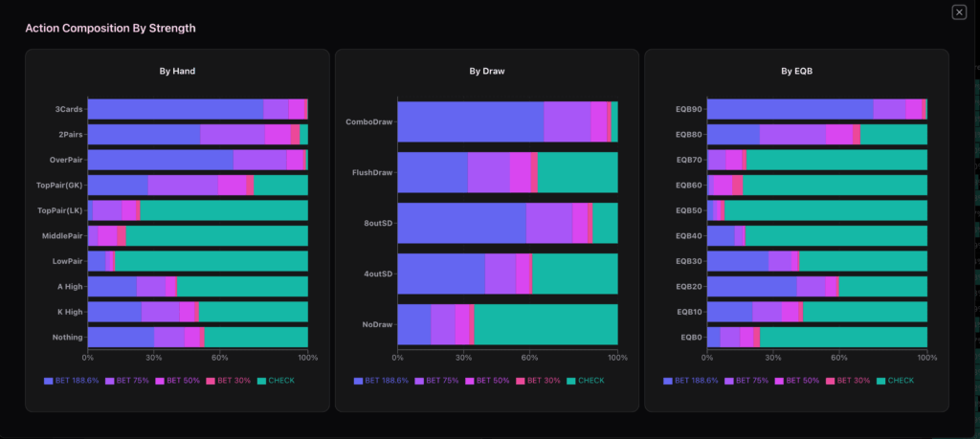Image resolution: width=980 pixels, height=439 pixels.
Task: Select teal CHECK segment of FlushDraw bar
Action: tap(577, 172)
